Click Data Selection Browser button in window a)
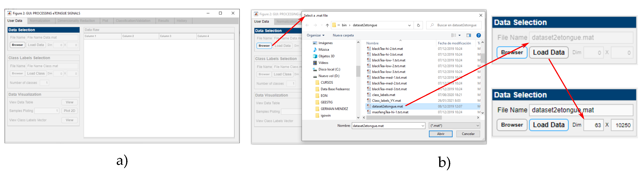The image size is (644, 175). [x=17, y=45]
